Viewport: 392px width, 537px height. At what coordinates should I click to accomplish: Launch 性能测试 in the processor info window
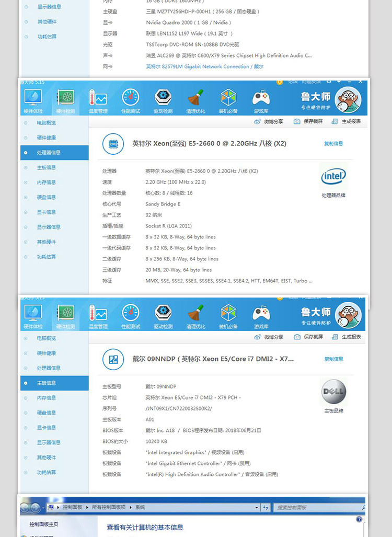131,101
